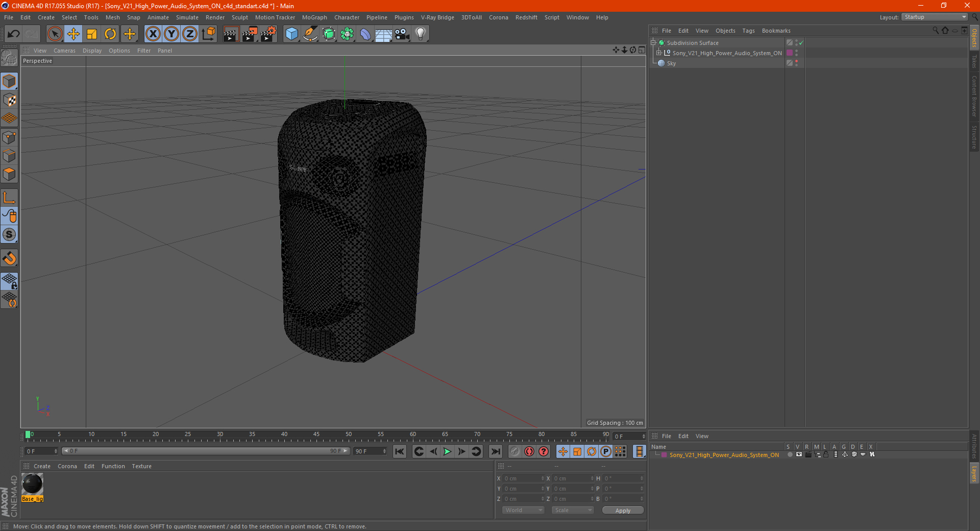The image size is (980, 531).
Task: Open the viewport Cameras menu
Action: point(64,51)
